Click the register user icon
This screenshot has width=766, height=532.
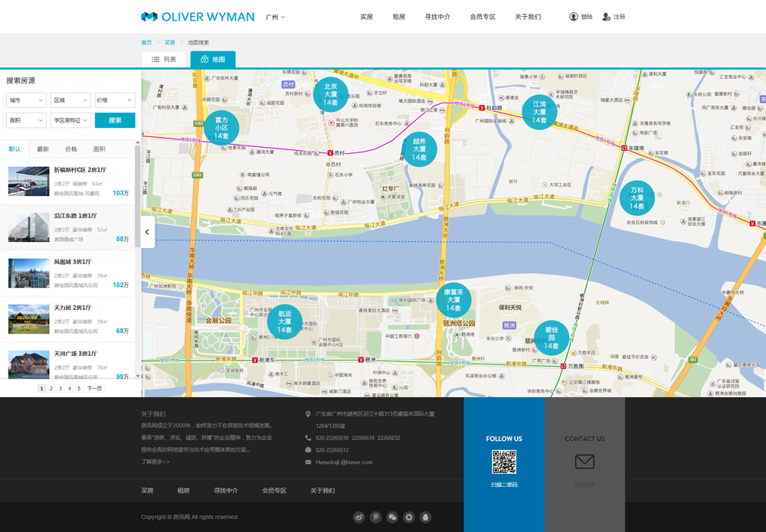point(607,17)
